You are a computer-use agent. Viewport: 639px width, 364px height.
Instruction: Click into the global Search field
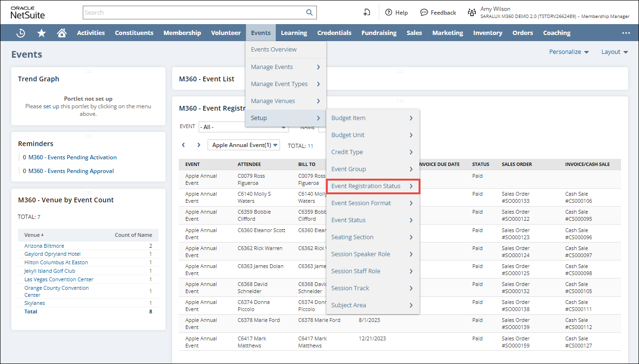point(194,13)
